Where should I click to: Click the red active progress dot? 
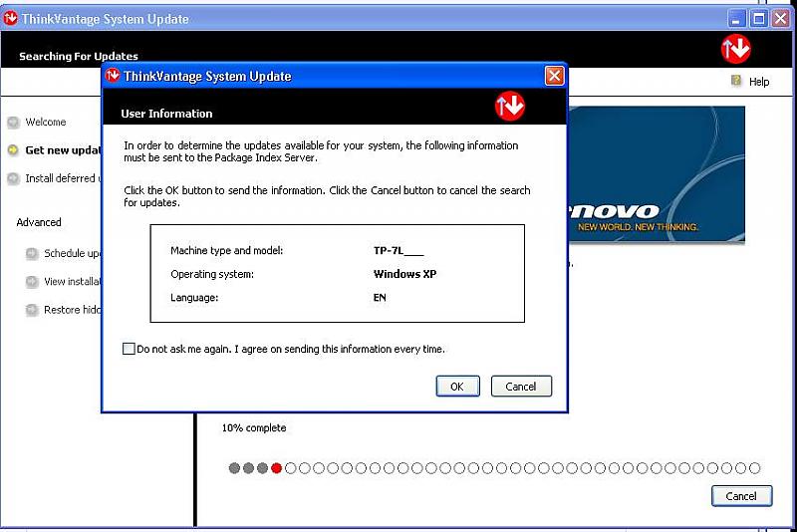click(276, 468)
